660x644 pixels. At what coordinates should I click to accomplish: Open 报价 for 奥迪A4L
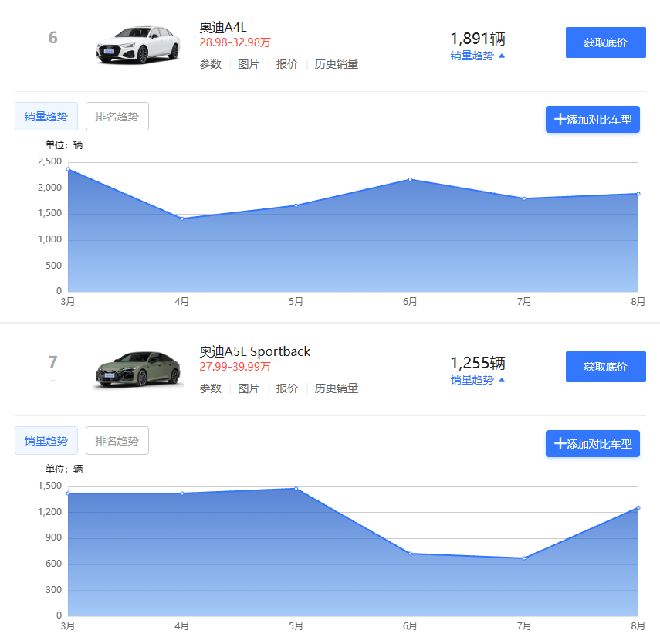[x=287, y=64]
